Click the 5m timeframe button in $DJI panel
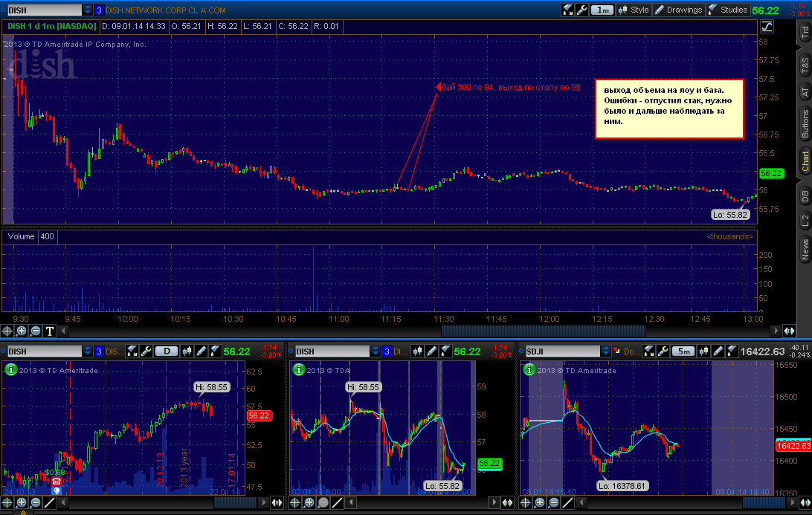 click(x=683, y=352)
